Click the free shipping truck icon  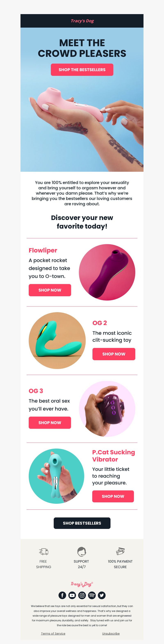click(x=44, y=552)
